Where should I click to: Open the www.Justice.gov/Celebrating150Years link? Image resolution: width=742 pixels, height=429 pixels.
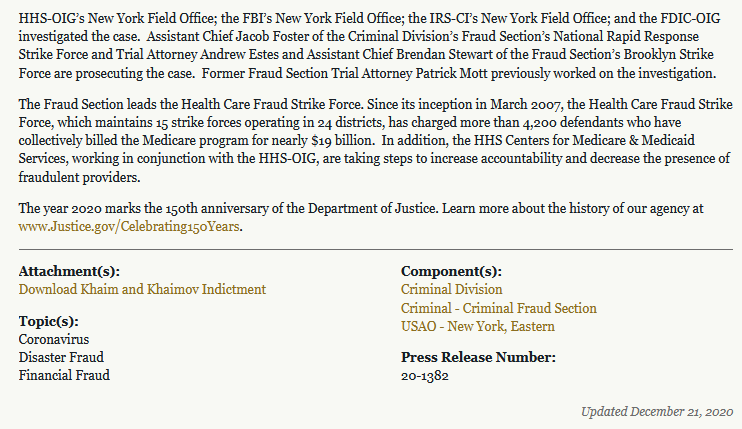click(129, 227)
